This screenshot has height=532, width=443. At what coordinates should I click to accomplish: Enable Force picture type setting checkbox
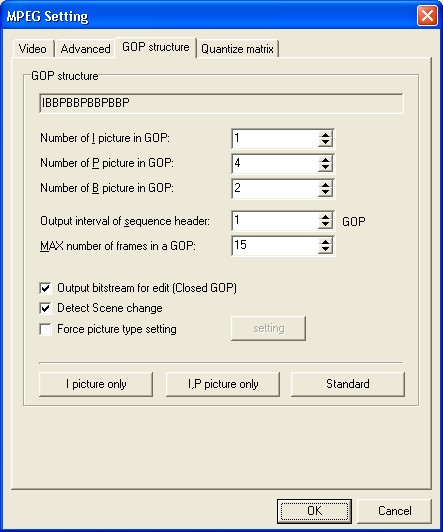(x=45, y=329)
